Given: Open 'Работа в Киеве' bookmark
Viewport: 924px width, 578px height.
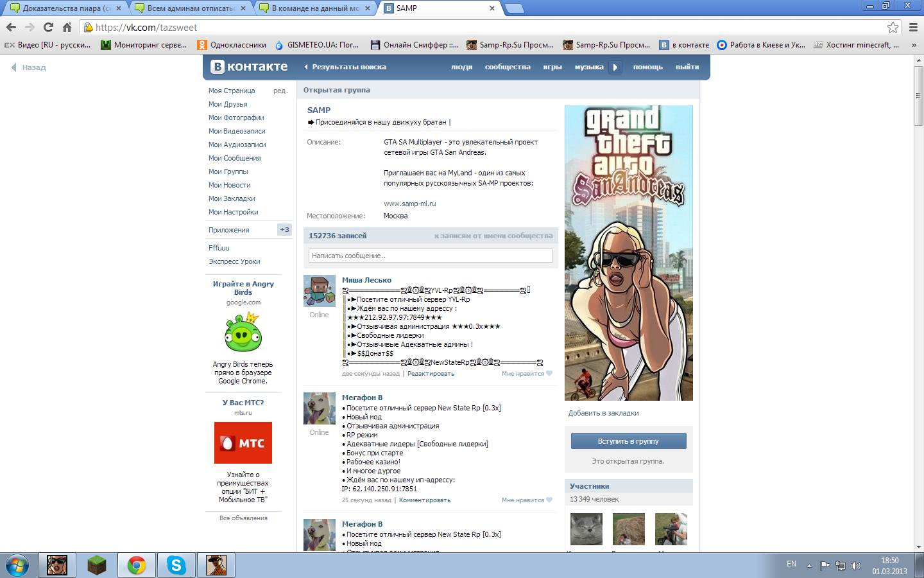Looking at the screenshot, I should point(761,45).
